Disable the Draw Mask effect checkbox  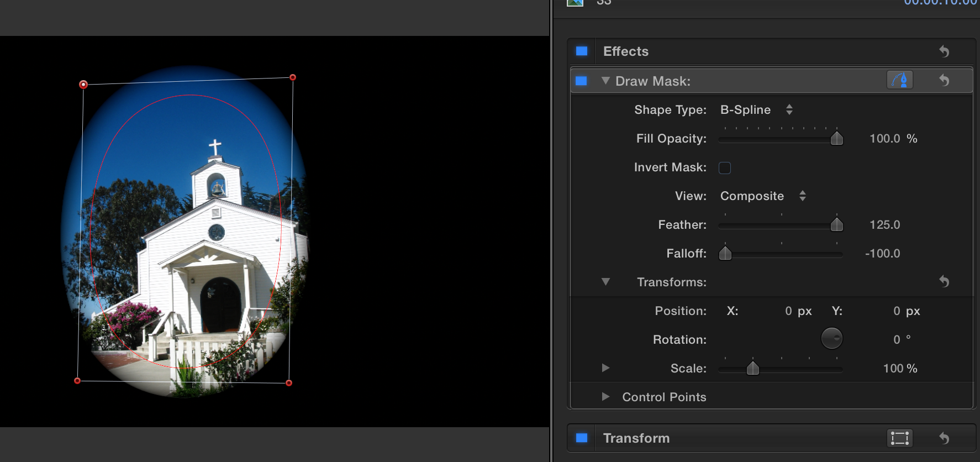point(581,81)
